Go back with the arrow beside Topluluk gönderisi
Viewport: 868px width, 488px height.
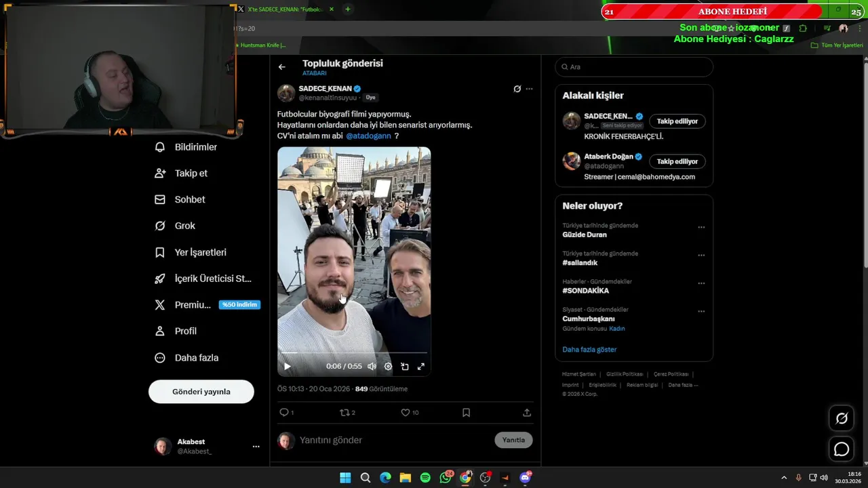point(282,67)
